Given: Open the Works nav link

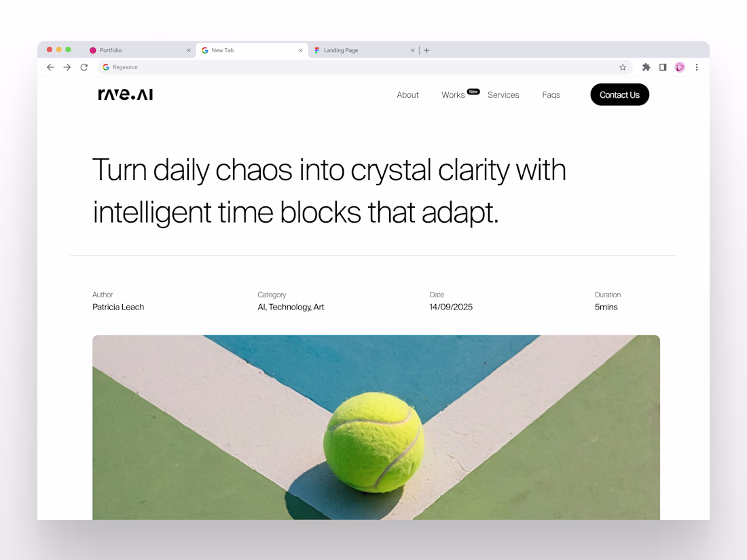Looking at the screenshot, I should pos(453,95).
